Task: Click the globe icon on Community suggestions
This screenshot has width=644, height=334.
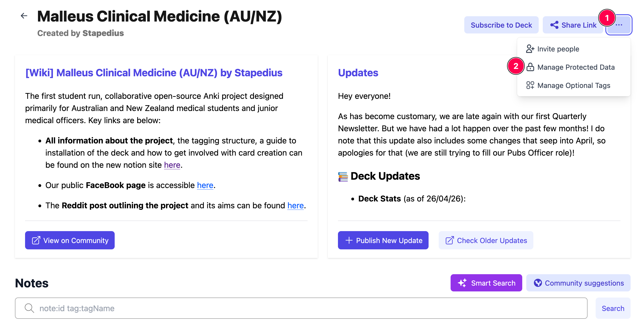Action: tap(538, 283)
